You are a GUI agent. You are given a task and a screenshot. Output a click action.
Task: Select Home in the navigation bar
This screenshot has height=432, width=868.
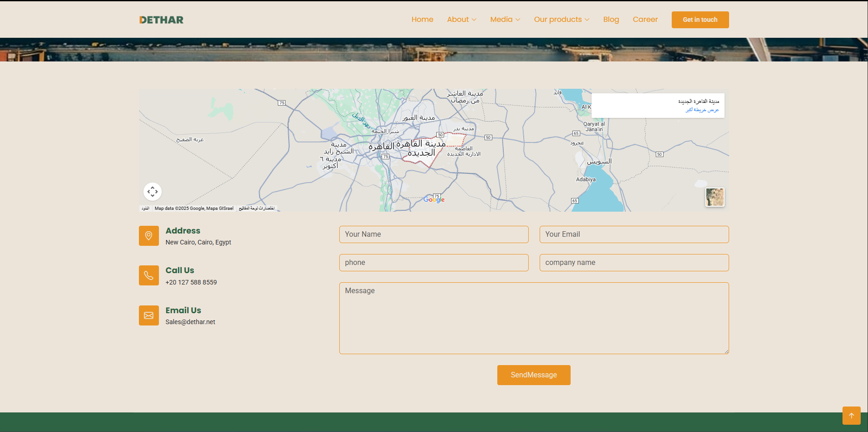pos(422,19)
